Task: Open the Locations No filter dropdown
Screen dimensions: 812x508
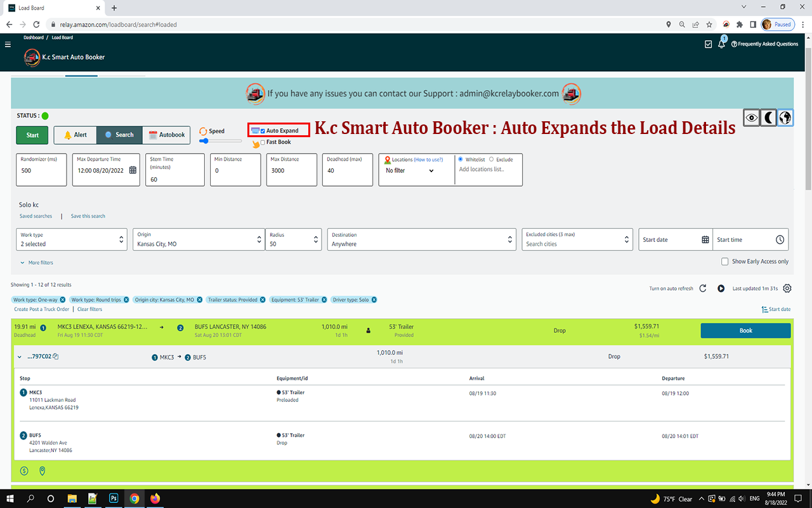Action: coord(410,171)
